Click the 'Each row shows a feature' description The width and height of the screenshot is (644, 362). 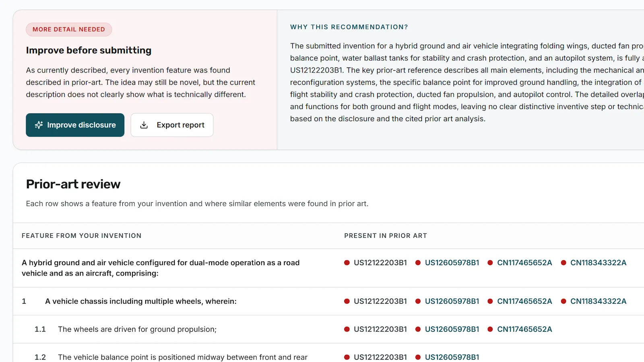[x=197, y=204]
